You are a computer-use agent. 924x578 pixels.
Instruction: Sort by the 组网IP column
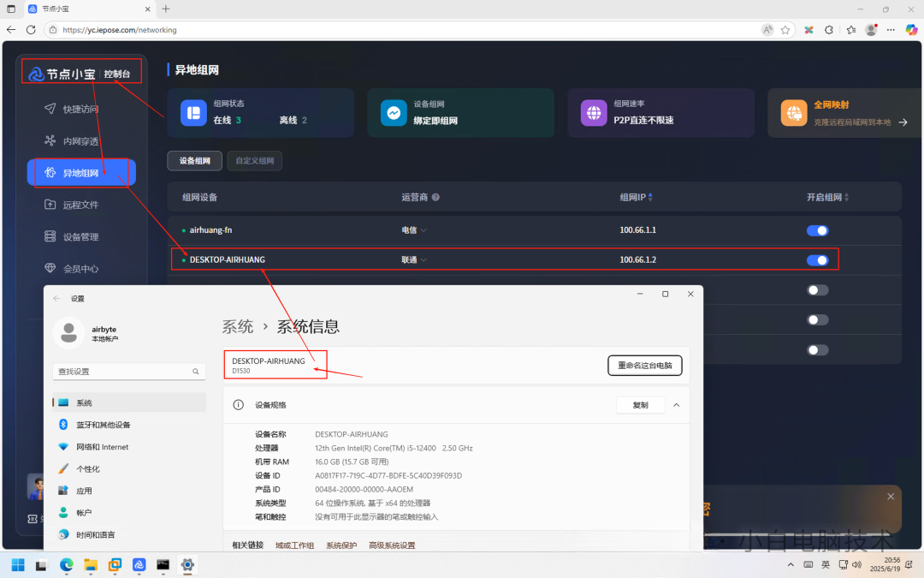coord(650,197)
